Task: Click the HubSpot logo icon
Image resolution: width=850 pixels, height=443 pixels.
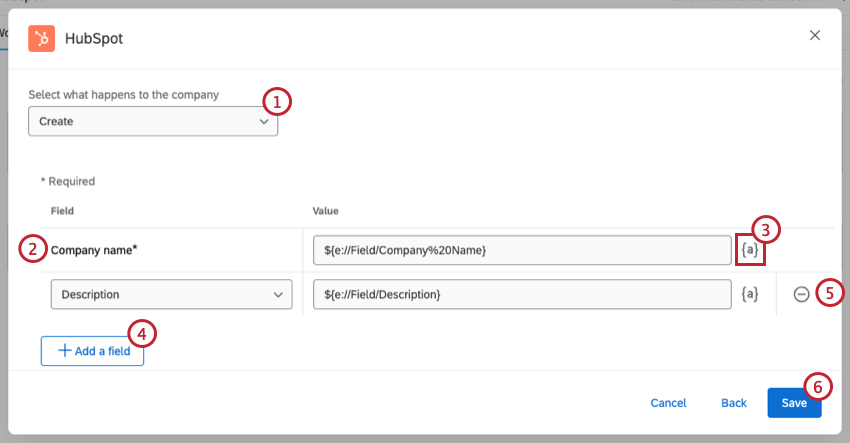Action: click(x=42, y=38)
